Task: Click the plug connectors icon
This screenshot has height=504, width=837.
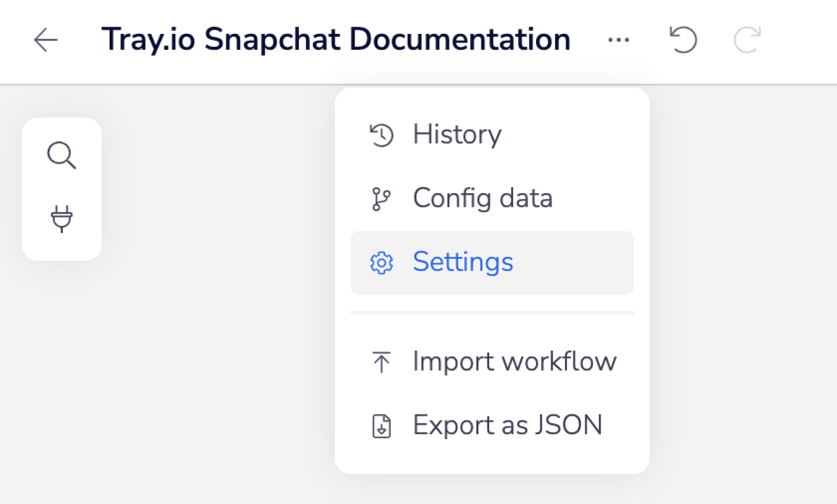Action: click(62, 218)
